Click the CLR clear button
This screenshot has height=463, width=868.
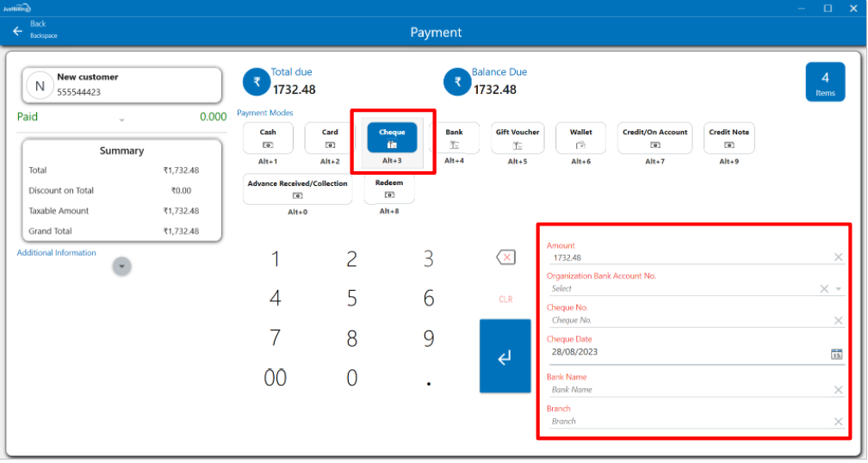[x=505, y=299]
